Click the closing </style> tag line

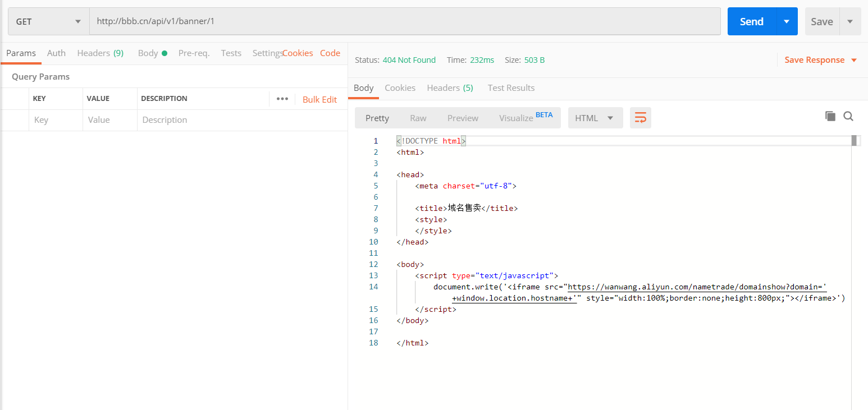pos(433,231)
